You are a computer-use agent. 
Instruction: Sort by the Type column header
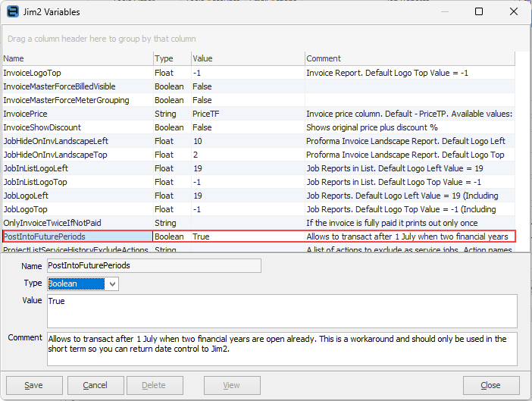coord(172,58)
